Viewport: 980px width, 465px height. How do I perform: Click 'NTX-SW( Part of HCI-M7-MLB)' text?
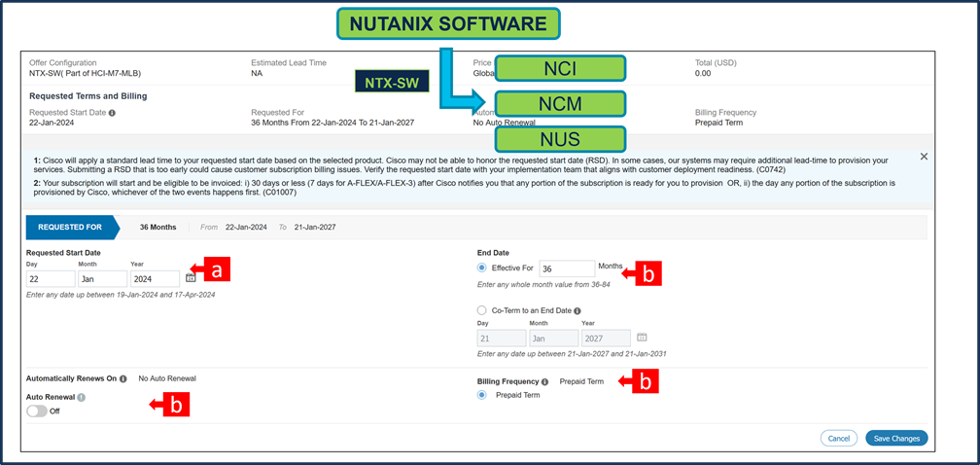(85, 73)
